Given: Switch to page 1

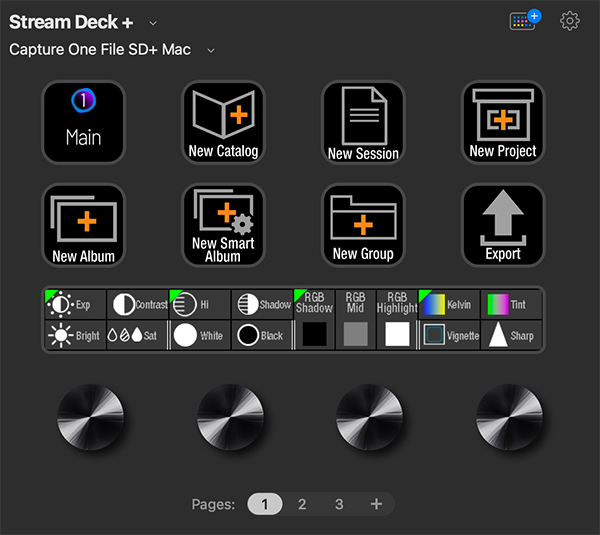Looking at the screenshot, I should [x=265, y=504].
